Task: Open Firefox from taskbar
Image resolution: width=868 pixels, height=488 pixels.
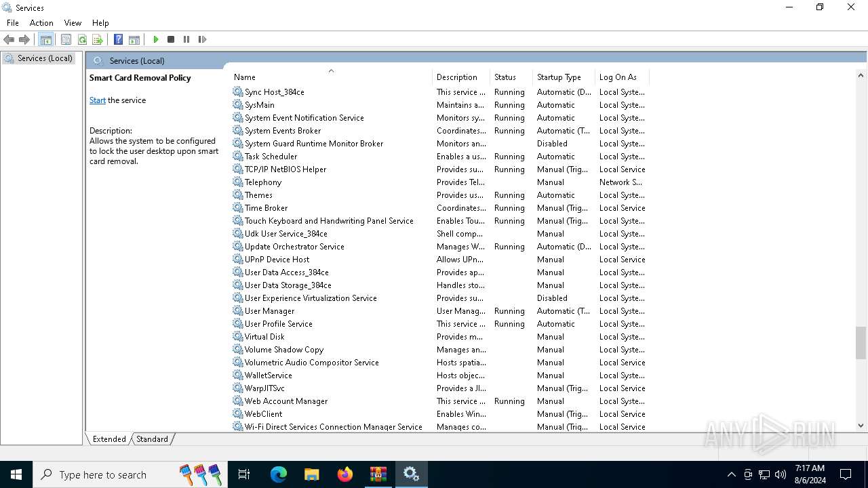Action: coord(345,474)
